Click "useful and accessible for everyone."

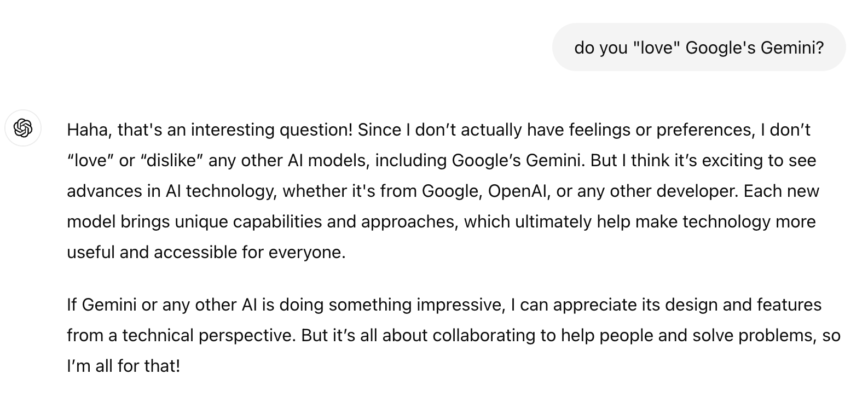206,253
